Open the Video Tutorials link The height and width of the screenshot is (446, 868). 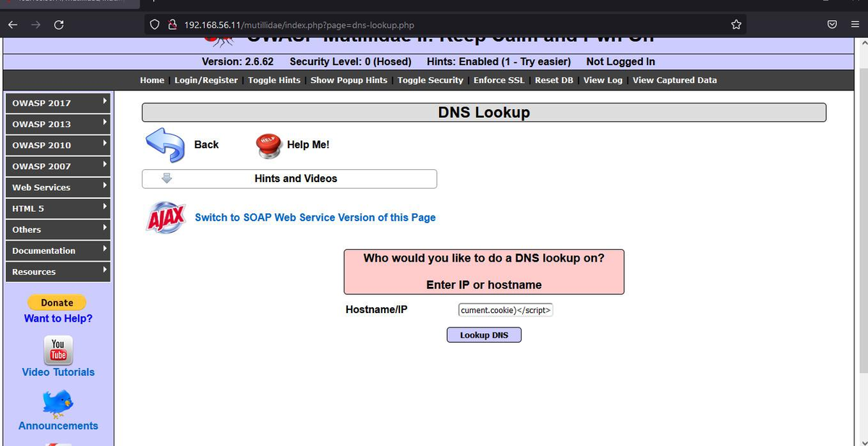58,372
